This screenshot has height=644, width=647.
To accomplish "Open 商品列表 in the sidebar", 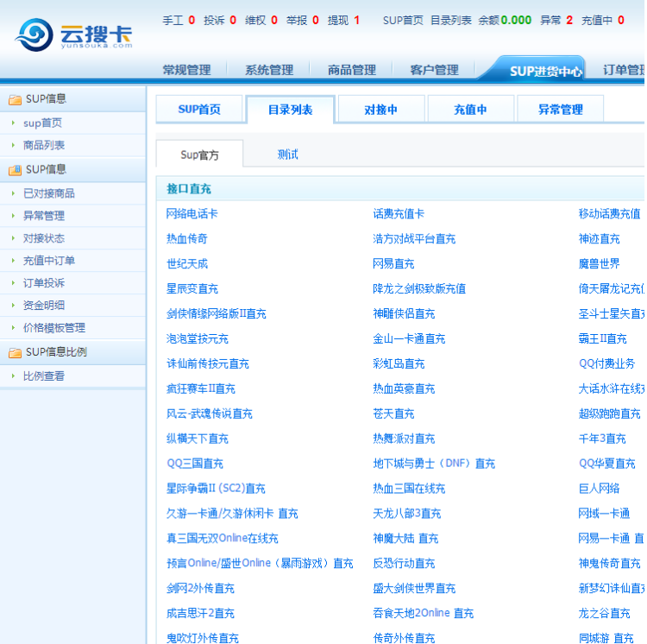I will 44,145.
